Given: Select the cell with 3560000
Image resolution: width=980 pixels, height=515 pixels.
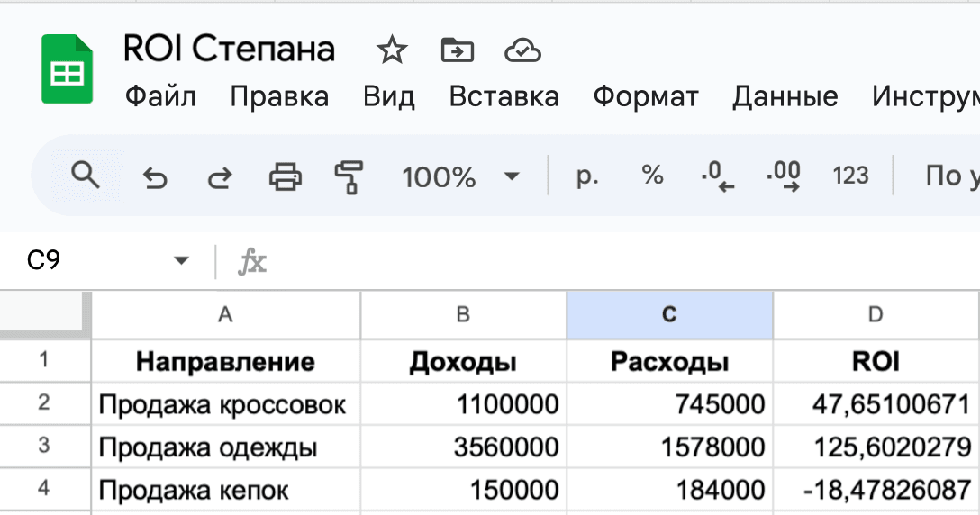Looking at the screenshot, I should 463,447.
